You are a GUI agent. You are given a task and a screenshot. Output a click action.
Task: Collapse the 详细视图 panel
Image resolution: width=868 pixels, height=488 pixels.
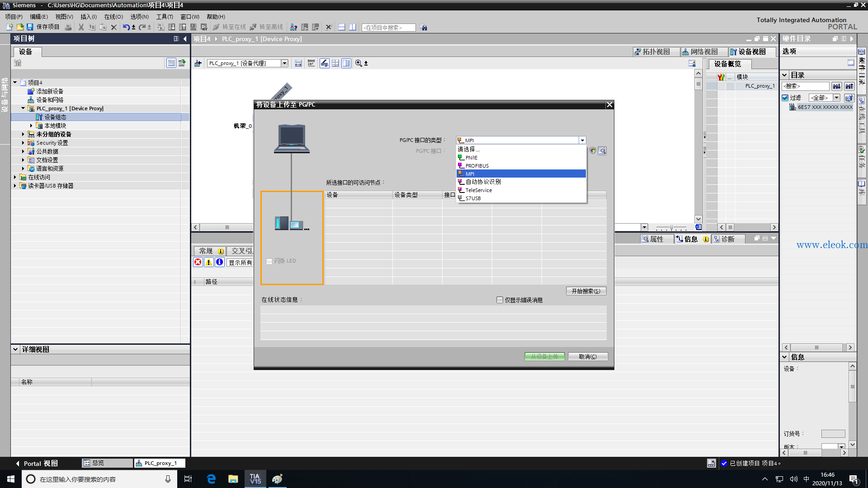15,349
